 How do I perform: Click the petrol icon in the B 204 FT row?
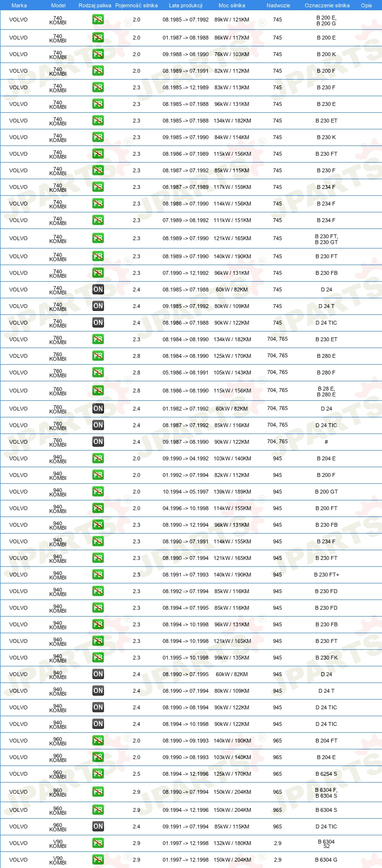click(98, 741)
